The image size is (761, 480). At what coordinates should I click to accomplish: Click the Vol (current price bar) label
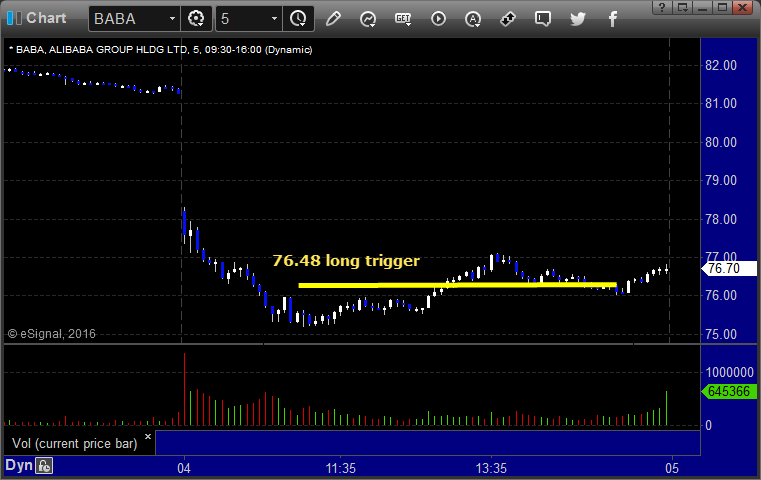pos(75,444)
